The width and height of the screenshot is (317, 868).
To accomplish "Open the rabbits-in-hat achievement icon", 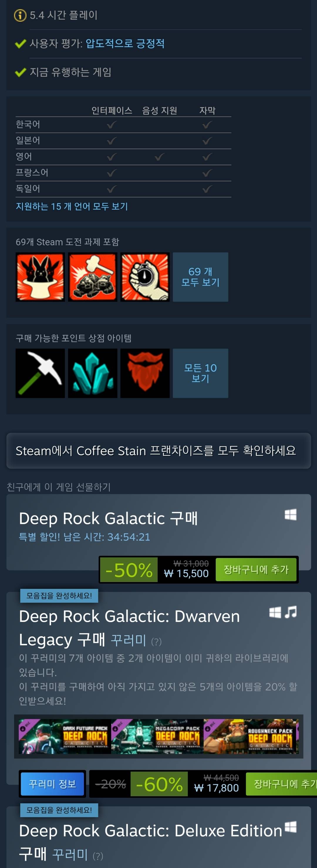I will tap(40, 277).
